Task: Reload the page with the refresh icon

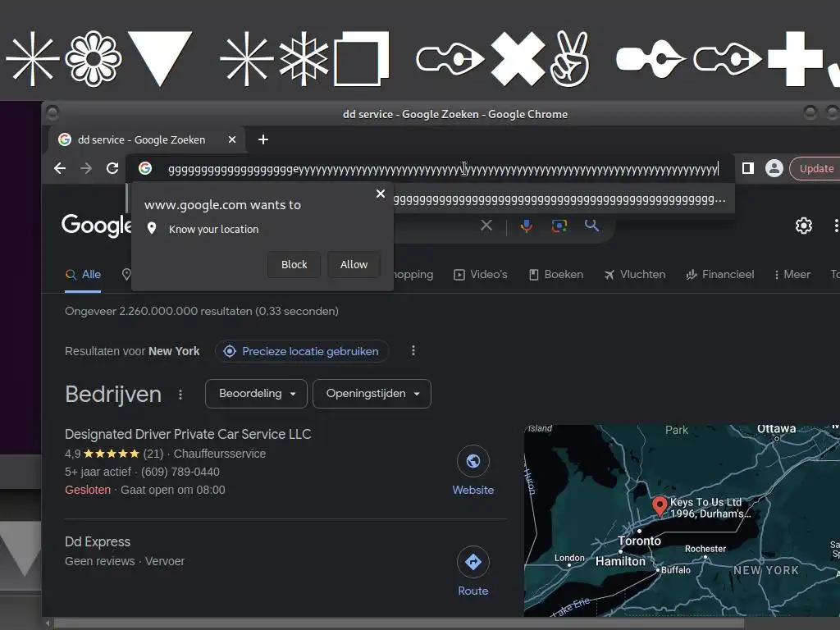Action: click(112, 168)
